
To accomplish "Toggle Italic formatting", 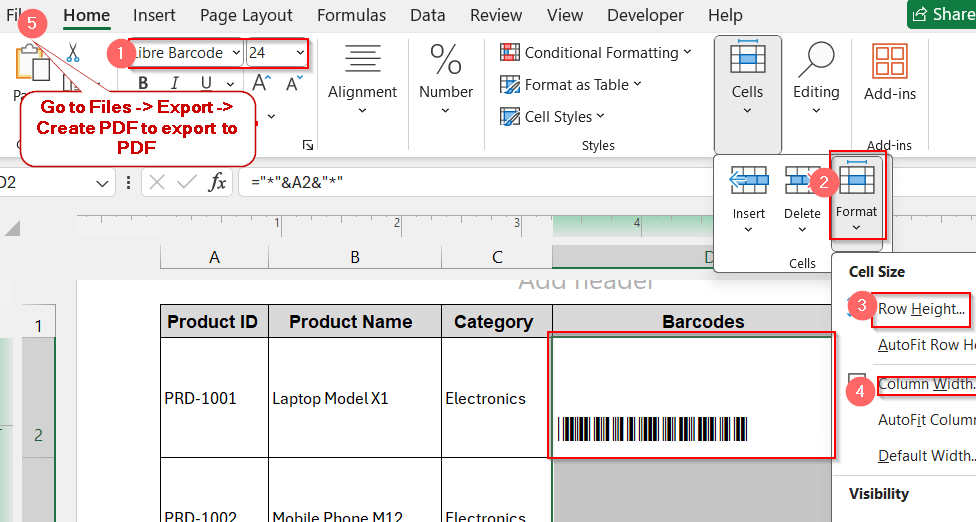I will (174, 83).
